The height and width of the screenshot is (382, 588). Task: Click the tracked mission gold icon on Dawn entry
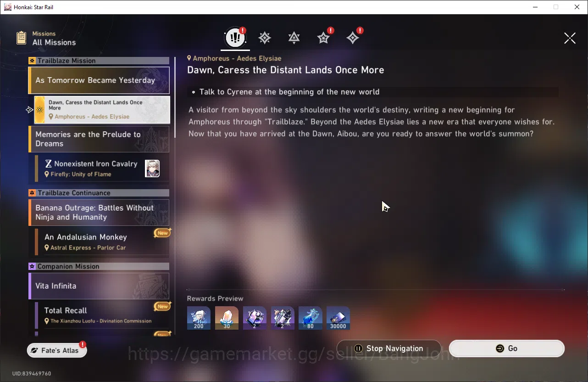click(x=40, y=110)
